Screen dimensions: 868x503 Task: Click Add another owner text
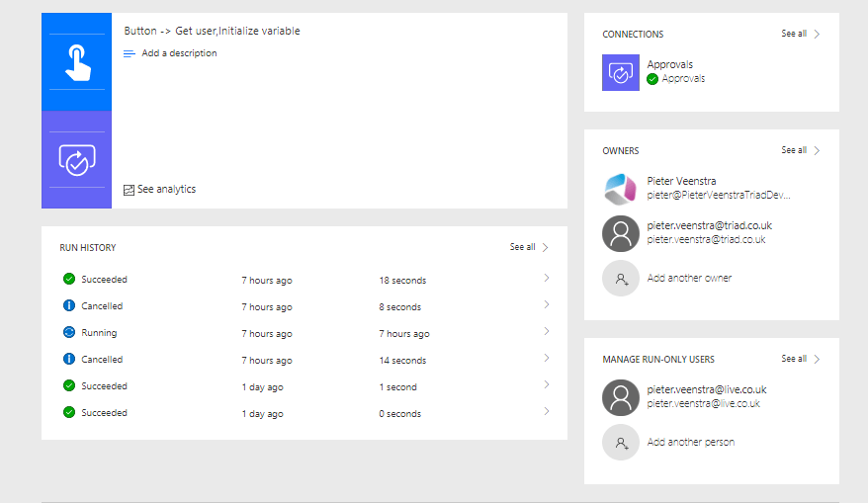(x=689, y=278)
